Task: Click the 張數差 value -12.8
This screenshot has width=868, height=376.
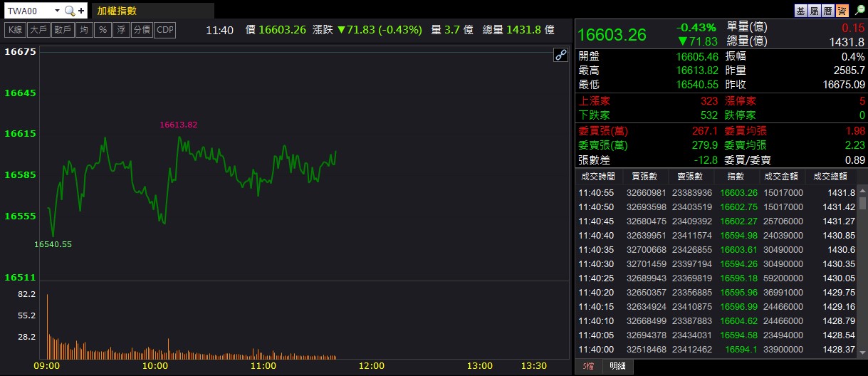Action: pyautogui.click(x=706, y=160)
